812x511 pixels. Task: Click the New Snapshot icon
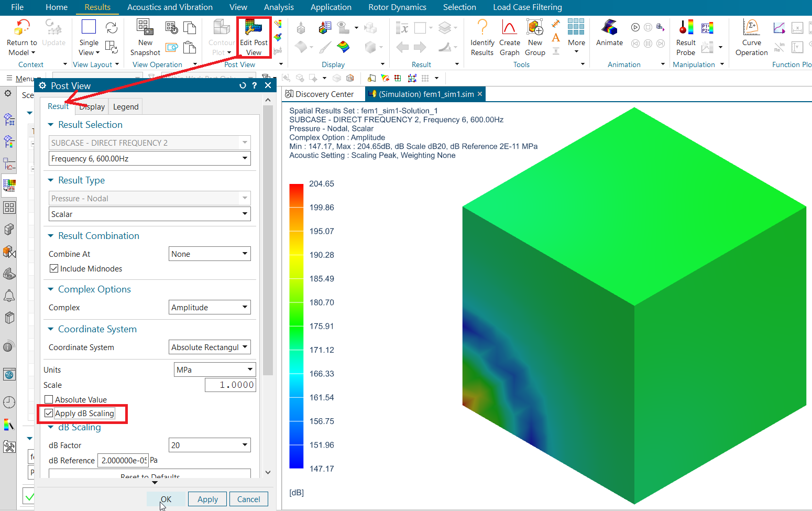point(145,27)
